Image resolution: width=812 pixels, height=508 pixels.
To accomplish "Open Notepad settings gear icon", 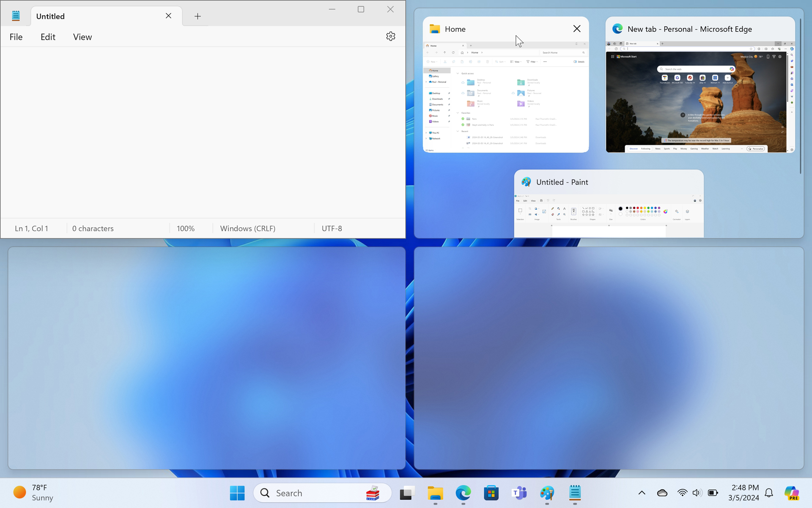I will click(x=390, y=36).
